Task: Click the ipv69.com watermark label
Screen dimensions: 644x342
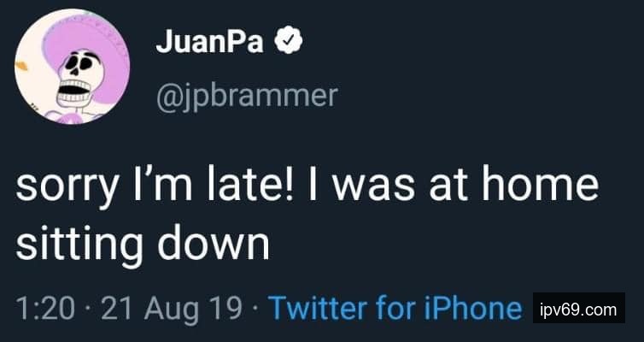Action: click(x=577, y=308)
